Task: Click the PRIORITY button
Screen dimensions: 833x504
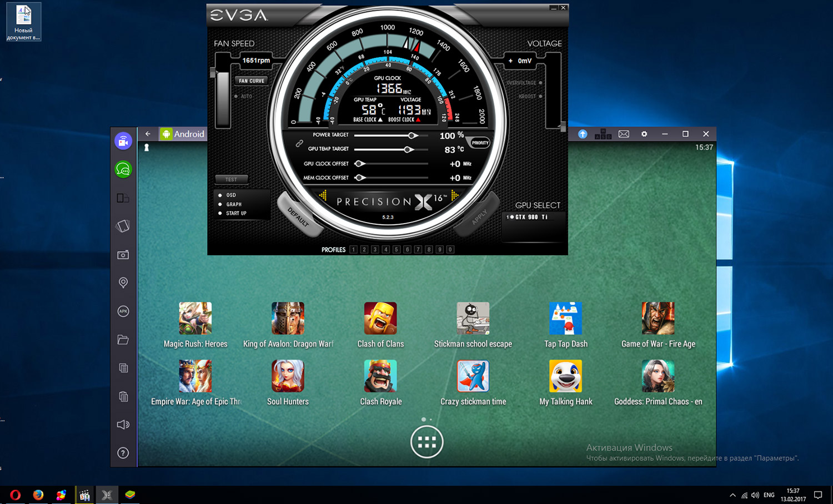Action: (480, 143)
